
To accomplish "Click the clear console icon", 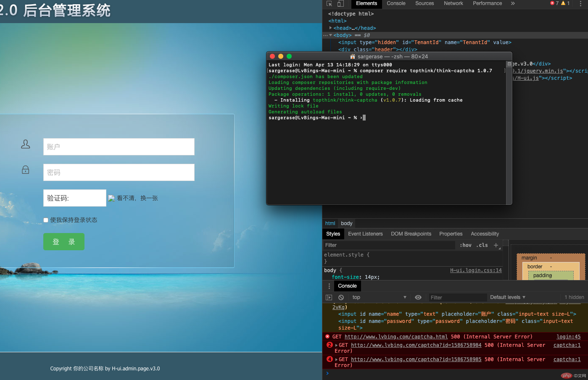I will 341,297.
